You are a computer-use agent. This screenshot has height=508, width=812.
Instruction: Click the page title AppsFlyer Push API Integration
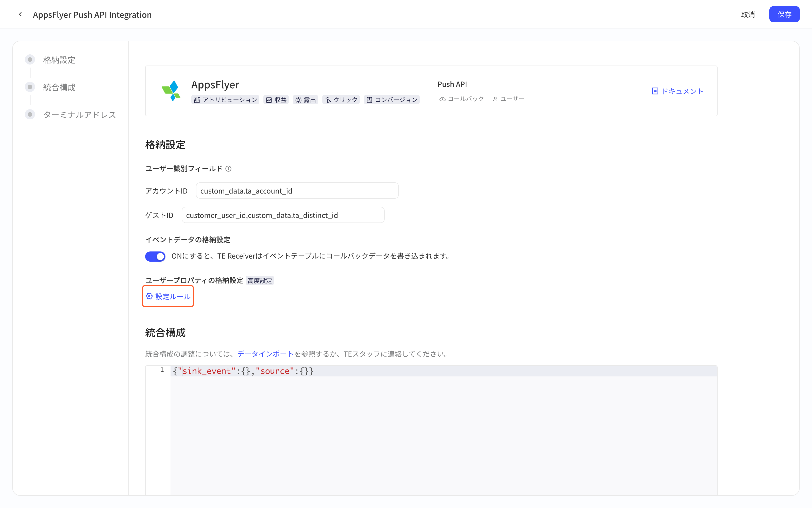[x=92, y=14]
